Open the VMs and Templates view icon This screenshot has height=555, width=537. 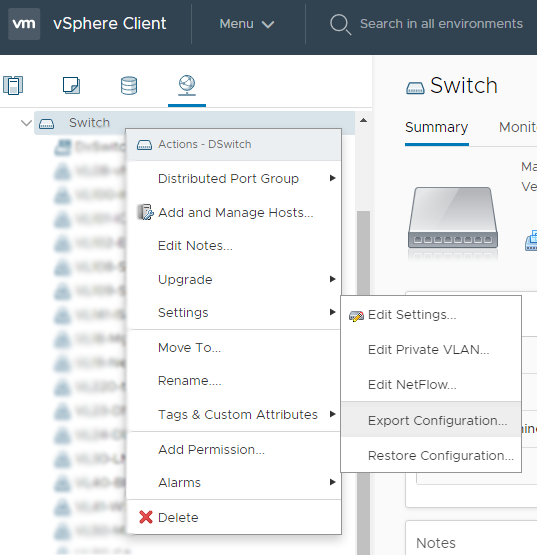click(72, 85)
